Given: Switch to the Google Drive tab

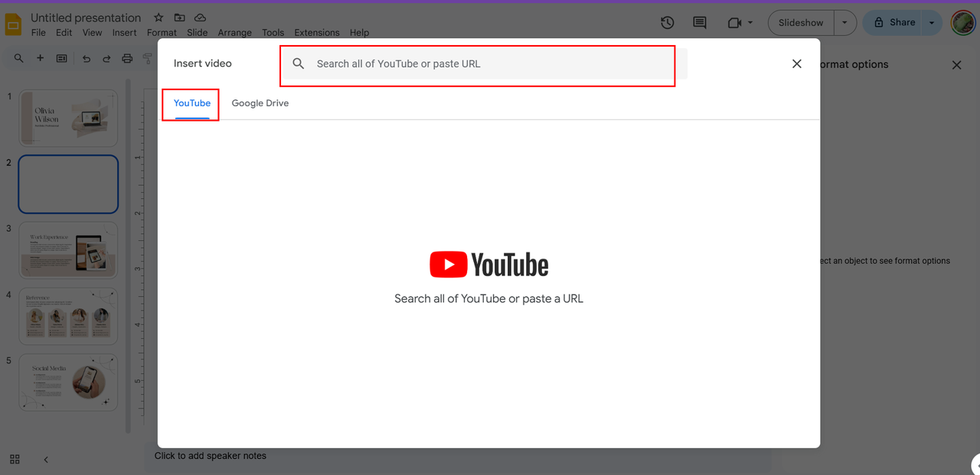Looking at the screenshot, I should [260, 103].
